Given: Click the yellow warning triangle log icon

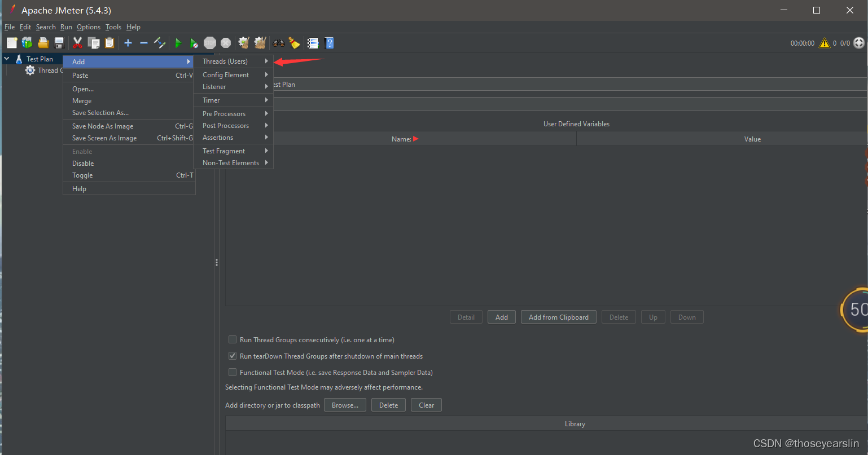Looking at the screenshot, I should 825,43.
